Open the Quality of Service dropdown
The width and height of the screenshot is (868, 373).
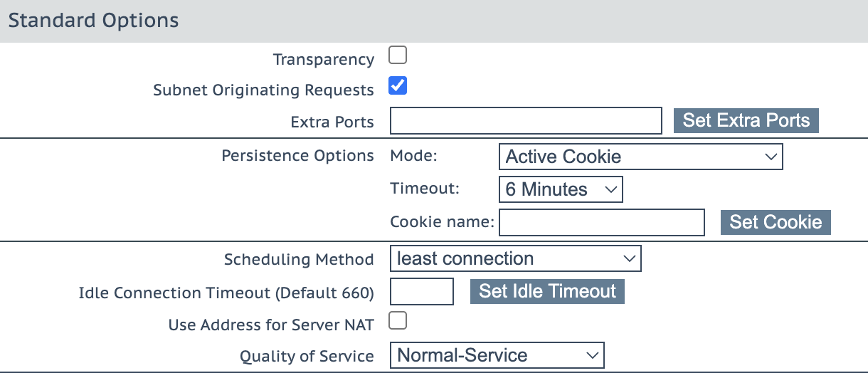497,354
